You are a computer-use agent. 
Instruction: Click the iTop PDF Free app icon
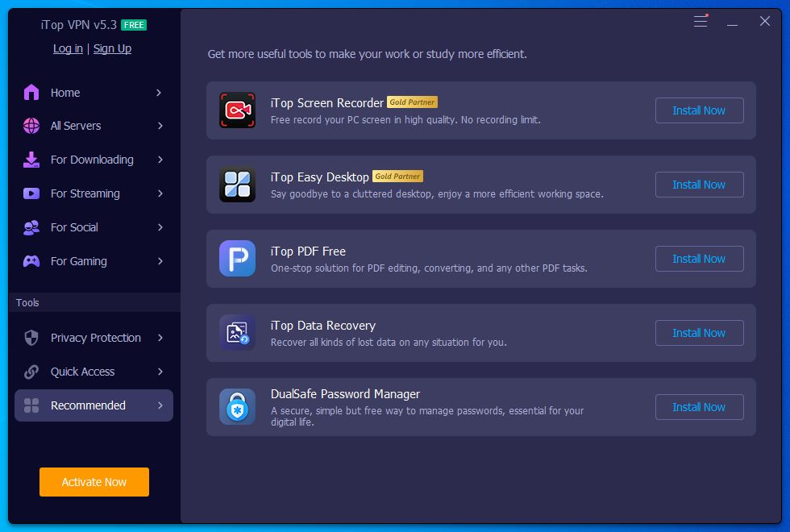pyautogui.click(x=237, y=259)
